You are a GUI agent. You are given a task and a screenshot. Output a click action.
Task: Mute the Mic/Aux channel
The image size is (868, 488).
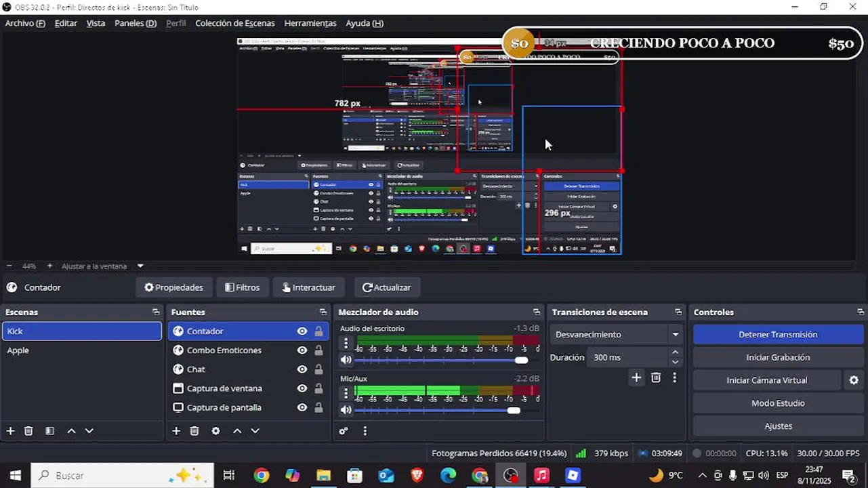(x=346, y=410)
